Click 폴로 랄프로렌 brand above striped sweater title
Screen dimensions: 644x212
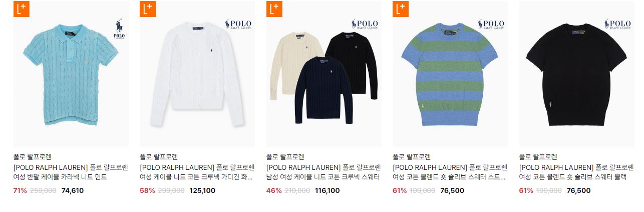pyautogui.click(x=412, y=157)
